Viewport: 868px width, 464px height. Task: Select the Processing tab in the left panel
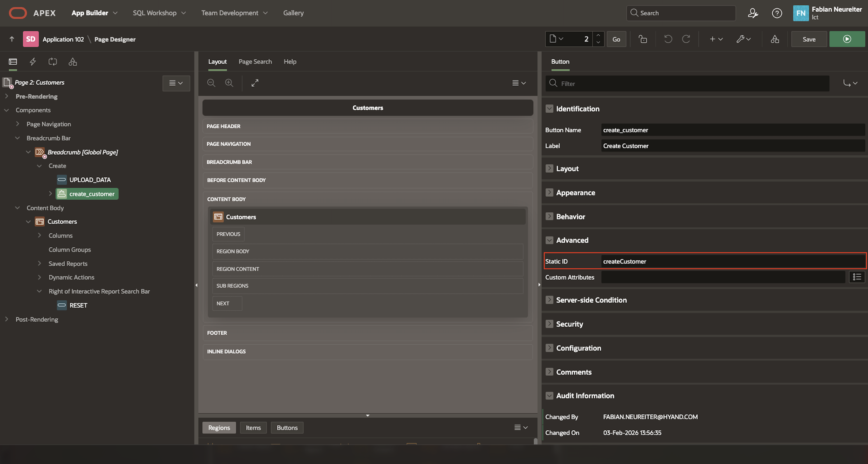[53, 62]
